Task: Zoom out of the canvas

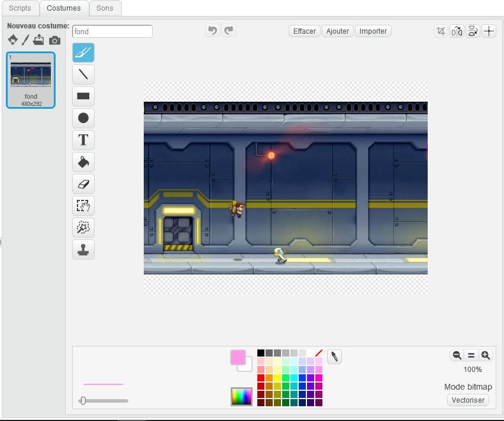Action: point(457,355)
